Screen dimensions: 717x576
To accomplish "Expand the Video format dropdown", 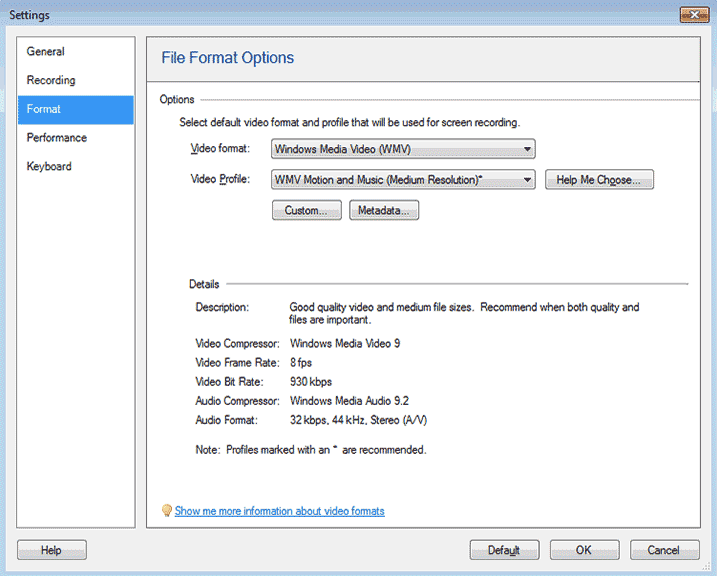I will tap(403, 149).
